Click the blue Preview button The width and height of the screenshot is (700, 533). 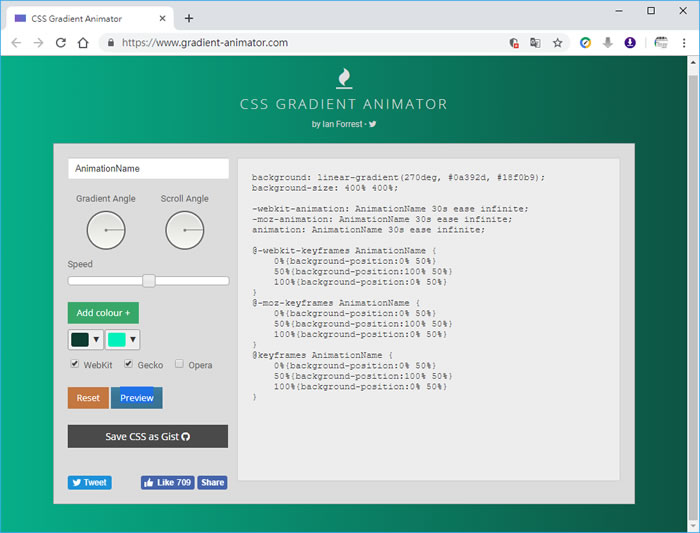click(x=137, y=398)
